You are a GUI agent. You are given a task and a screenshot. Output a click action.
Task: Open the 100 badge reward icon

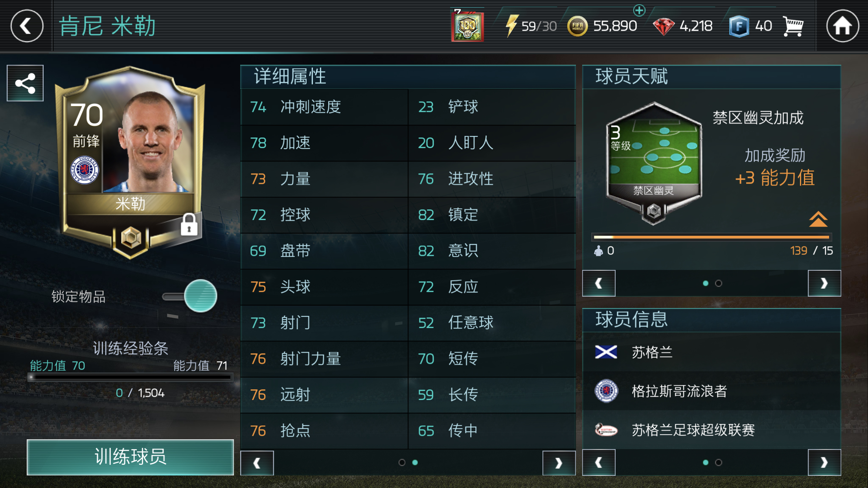point(467,25)
